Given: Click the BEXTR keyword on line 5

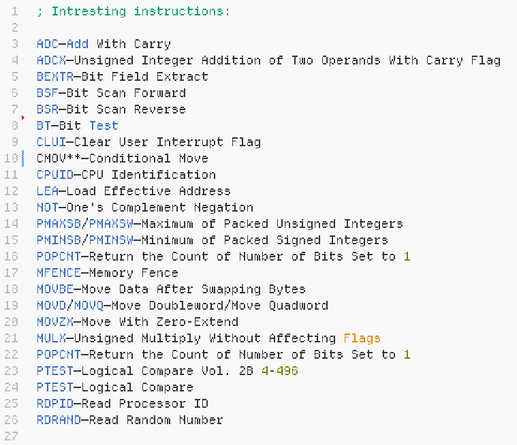Looking at the screenshot, I should click(x=55, y=77).
